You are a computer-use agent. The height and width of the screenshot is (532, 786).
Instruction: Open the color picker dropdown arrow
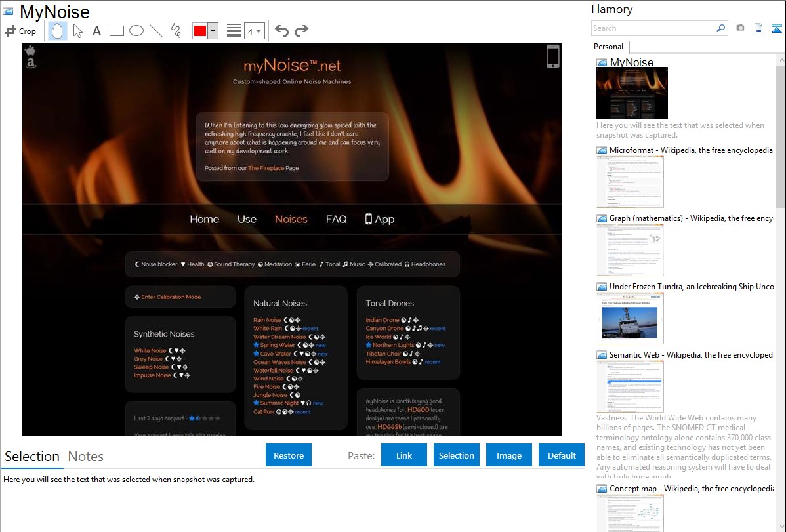tap(213, 31)
